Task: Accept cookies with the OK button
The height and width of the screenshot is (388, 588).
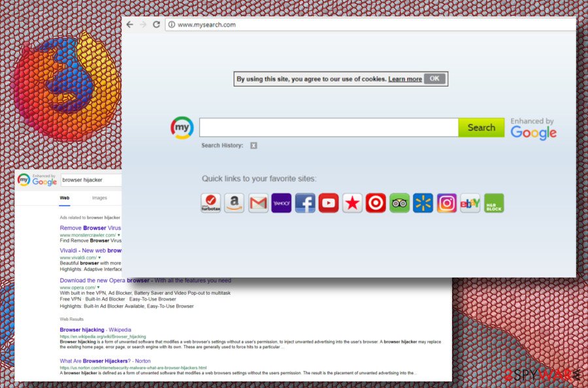Action: pos(434,79)
